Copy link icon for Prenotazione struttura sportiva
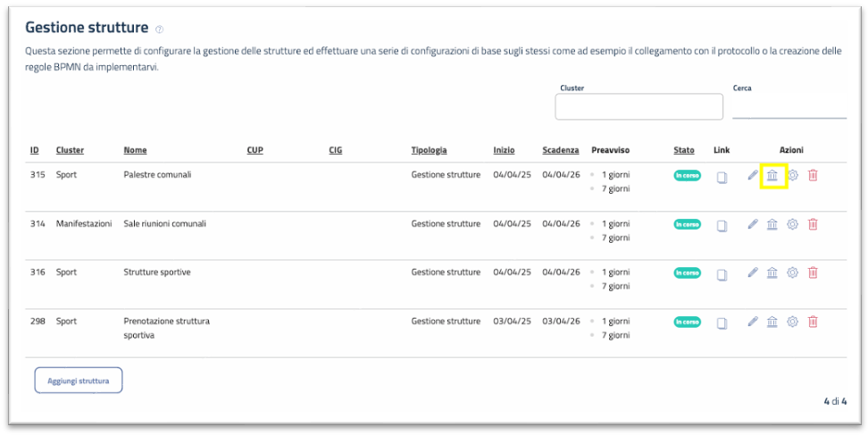This screenshot has width=868, height=435. (x=722, y=323)
